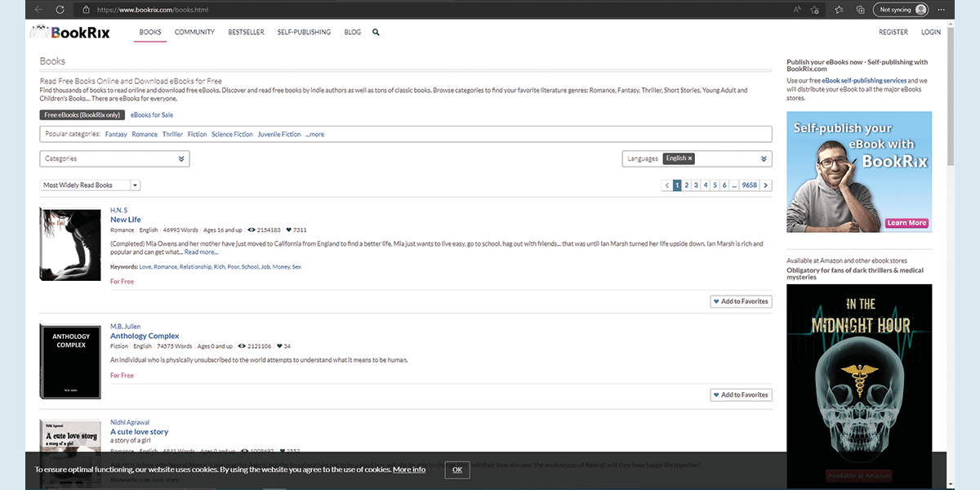Switch to the eBooks for Sale filter
The height and width of the screenshot is (490, 980).
click(152, 114)
